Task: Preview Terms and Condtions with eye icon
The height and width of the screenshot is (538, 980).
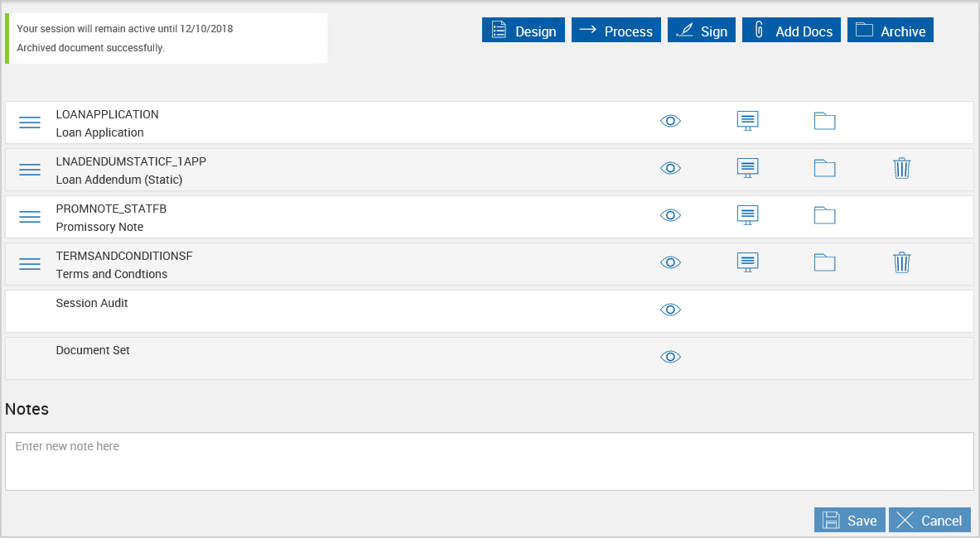Action: pos(670,262)
